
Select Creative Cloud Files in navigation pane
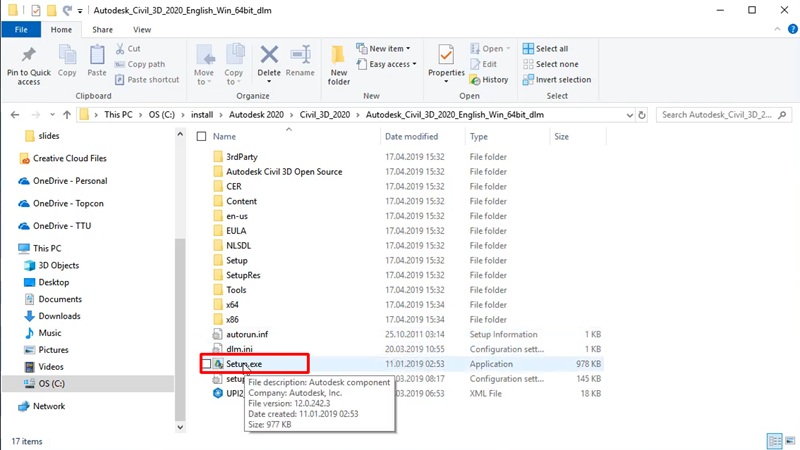coord(70,158)
